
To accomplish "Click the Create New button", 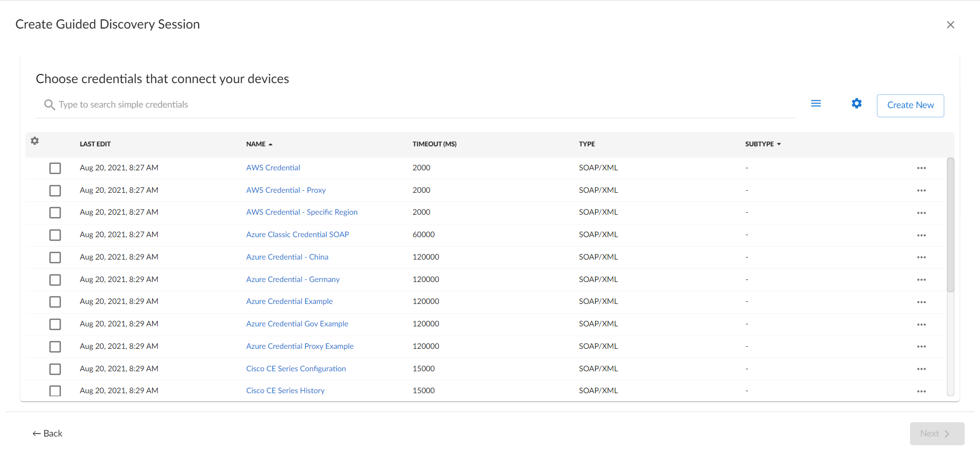I will click(x=910, y=106).
